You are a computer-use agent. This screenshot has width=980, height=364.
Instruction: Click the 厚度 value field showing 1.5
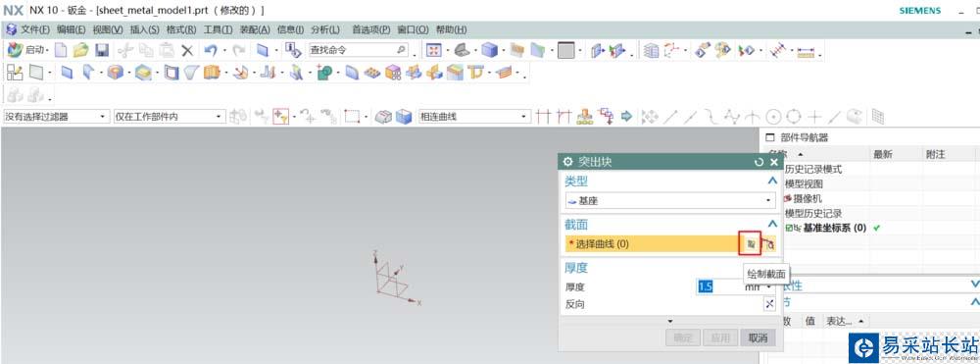(719, 287)
